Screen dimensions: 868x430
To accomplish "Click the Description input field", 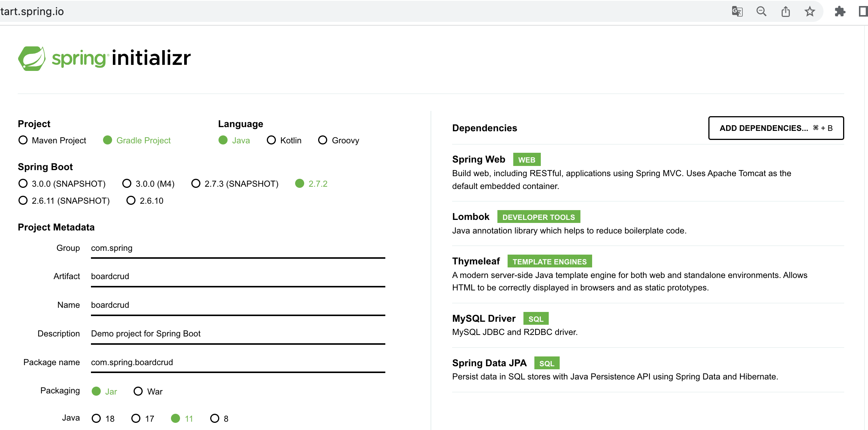I will (x=238, y=334).
